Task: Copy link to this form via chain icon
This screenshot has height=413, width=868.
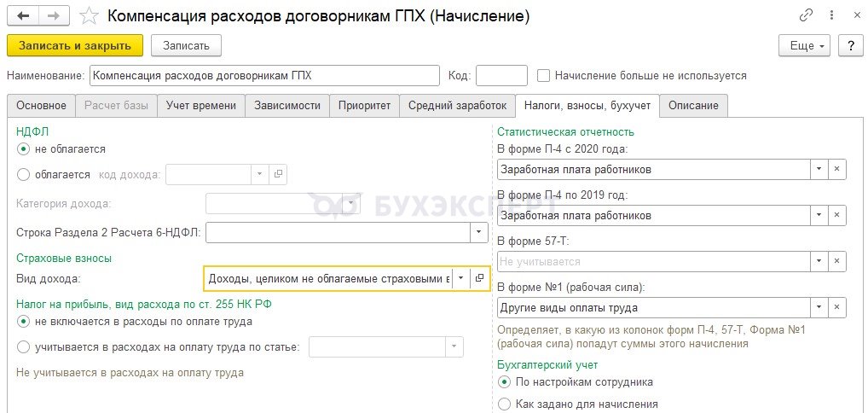Action: 806,15
